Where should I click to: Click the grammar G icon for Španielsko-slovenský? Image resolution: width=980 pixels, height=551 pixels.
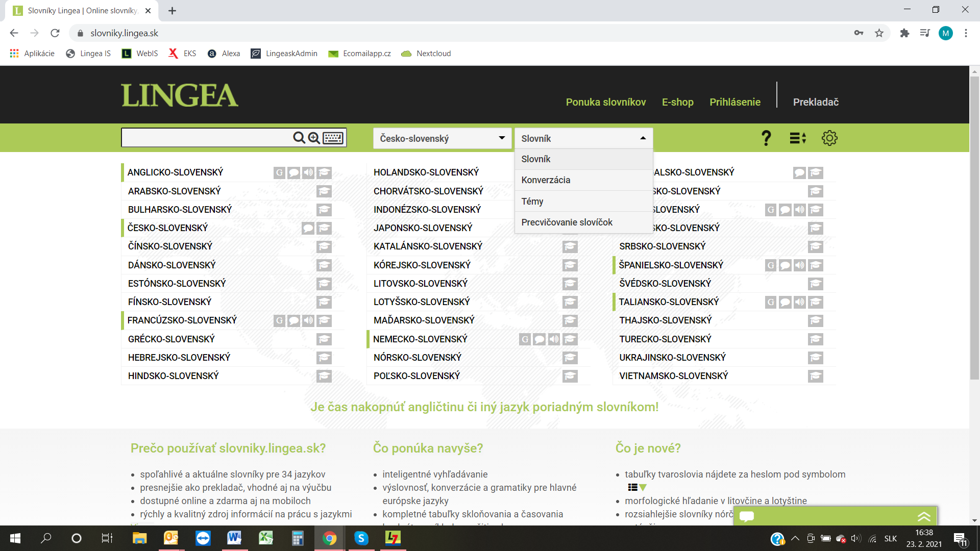tap(771, 265)
